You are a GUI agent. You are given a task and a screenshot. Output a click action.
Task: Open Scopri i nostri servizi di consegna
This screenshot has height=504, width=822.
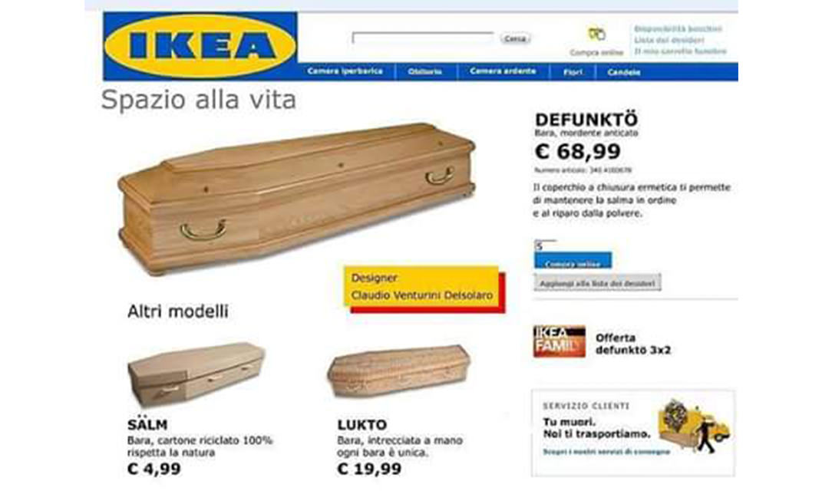606,451
